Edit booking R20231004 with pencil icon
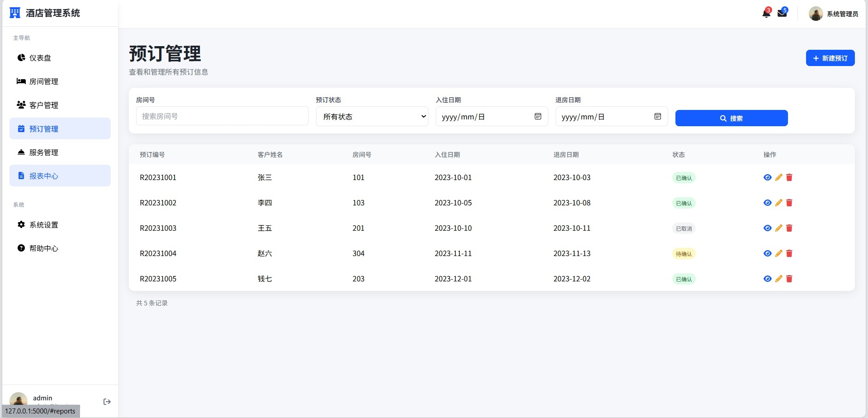This screenshot has height=418, width=868. pos(778,253)
